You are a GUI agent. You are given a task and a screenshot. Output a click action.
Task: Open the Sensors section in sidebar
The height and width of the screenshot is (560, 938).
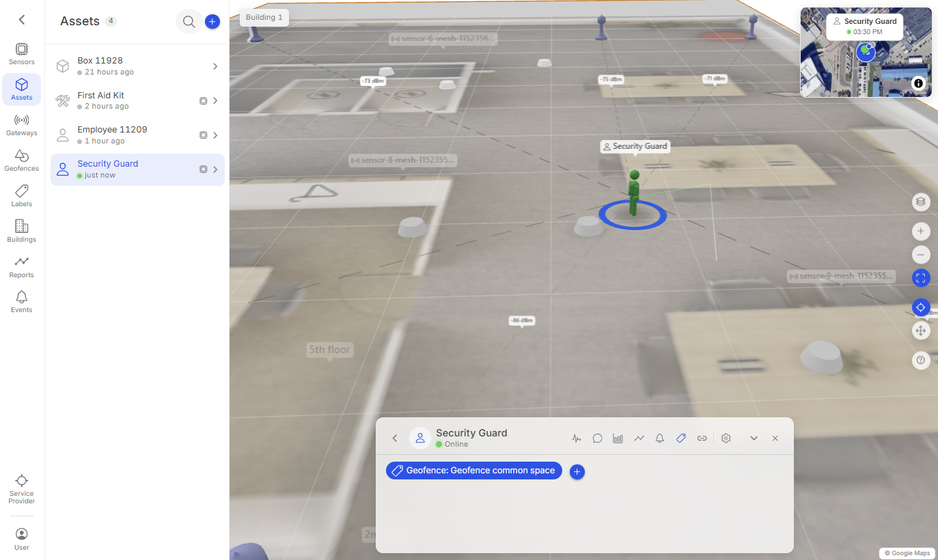coord(22,54)
